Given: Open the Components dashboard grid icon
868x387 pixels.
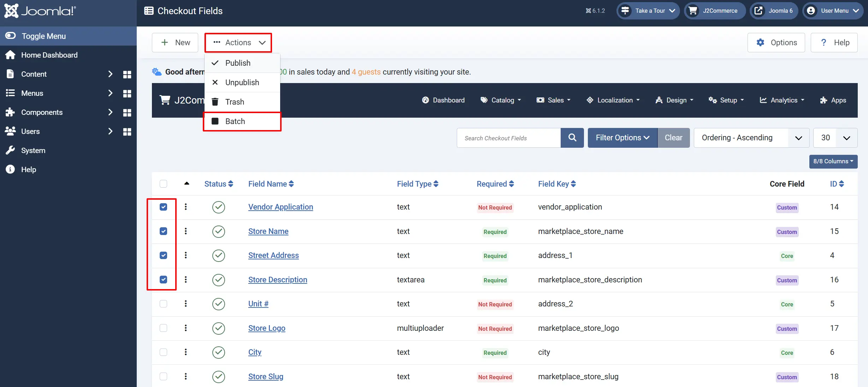Looking at the screenshot, I should (x=127, y=112).
